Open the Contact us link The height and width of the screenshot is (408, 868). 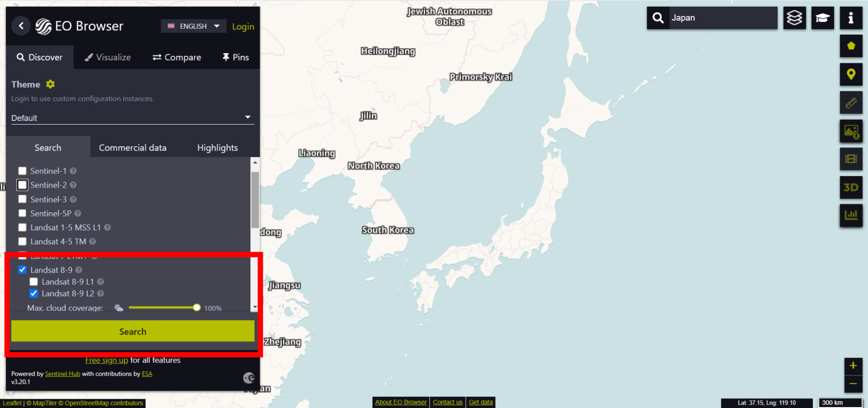pyautogui.click(x=448, y=402)
